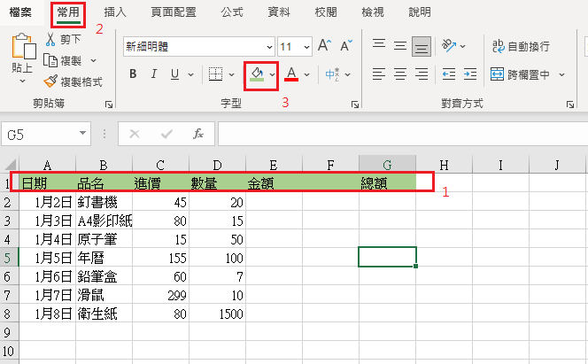Align text left icon
Image resolution: width=588 pixels, height=364 pixels.
pos(379,74)
